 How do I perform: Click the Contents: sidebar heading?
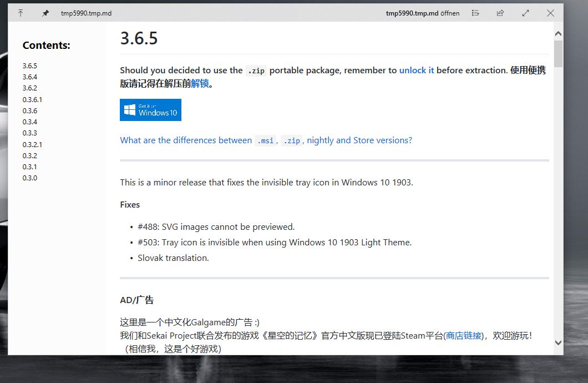[x=47, y=46]
